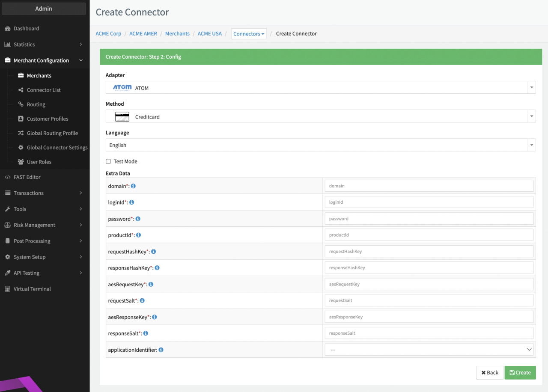Click the loginId input field
548x392 pixels.
(429, 202)
